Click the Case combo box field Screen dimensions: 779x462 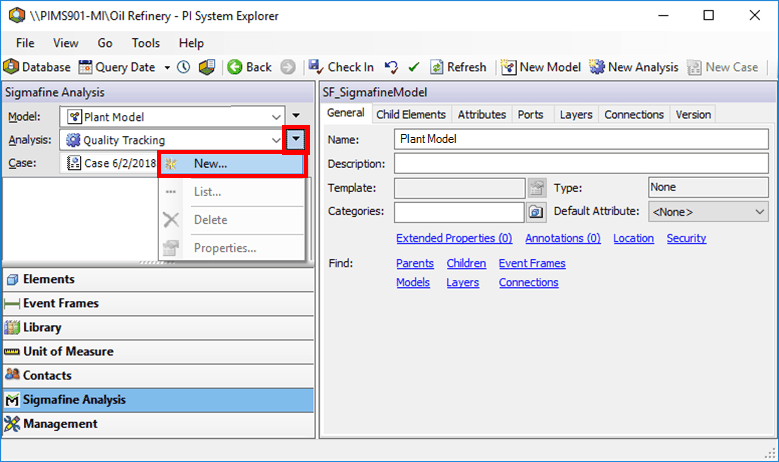pyautogui.click(x=109, y=163)
